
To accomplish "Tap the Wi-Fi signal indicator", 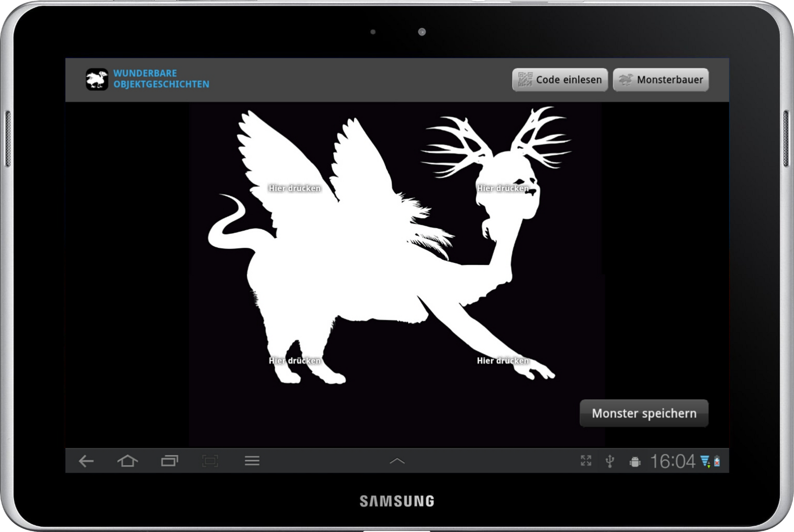I will (705, 462).
